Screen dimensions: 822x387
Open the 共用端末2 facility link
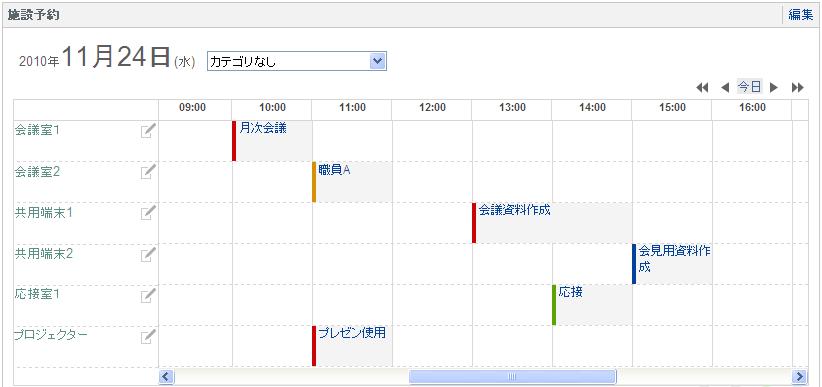(43, 254)
